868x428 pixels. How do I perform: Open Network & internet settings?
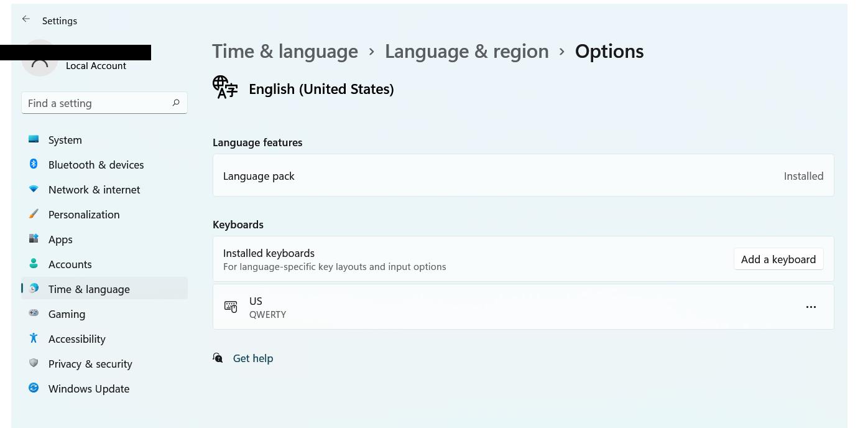104,190
